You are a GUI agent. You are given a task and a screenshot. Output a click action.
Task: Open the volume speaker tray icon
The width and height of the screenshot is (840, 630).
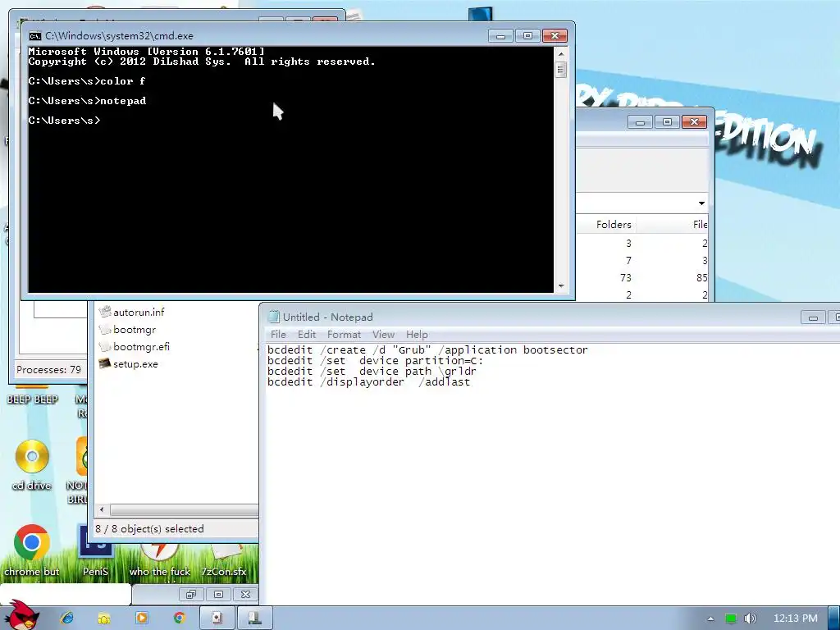(x=750, y=619)
